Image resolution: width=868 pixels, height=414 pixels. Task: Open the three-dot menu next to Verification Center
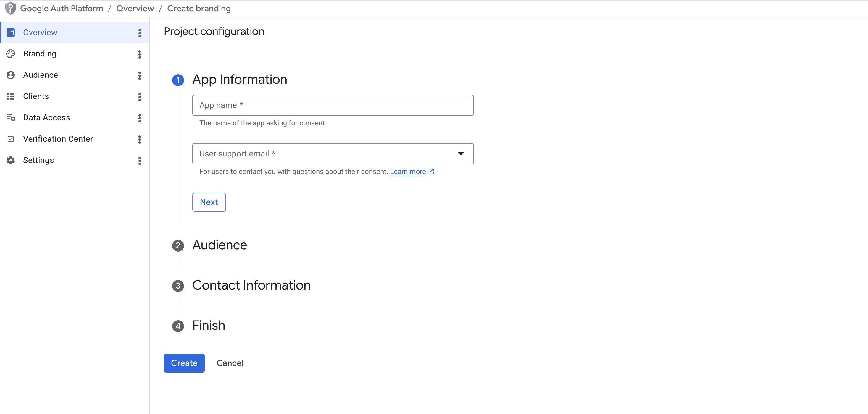pos(140,140)
